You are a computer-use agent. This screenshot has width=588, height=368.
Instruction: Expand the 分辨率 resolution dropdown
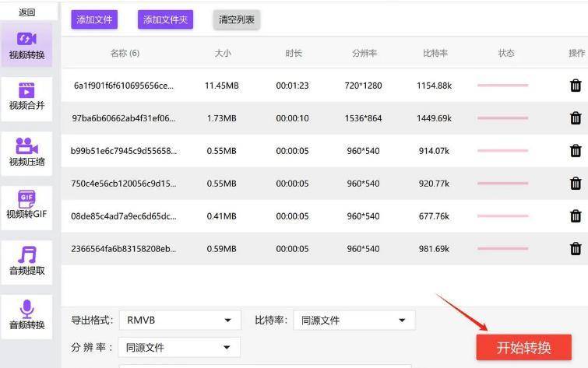point(179,348)
